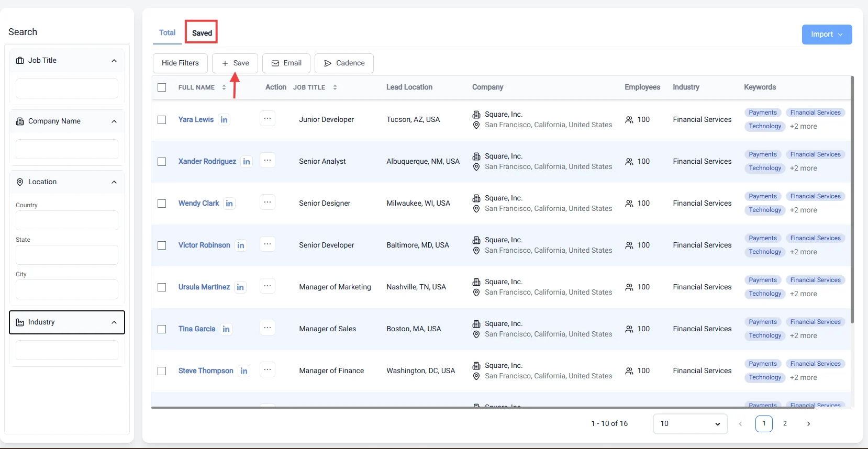
Task: Check the box for Xander Rodriguez
Action: 162,162
